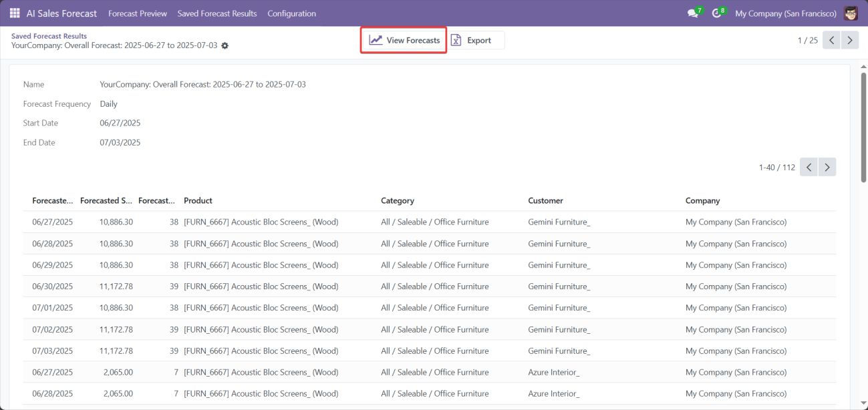868x410 pixels.
Task: Sort by the Company column header
Action: [x=702, y=200]
